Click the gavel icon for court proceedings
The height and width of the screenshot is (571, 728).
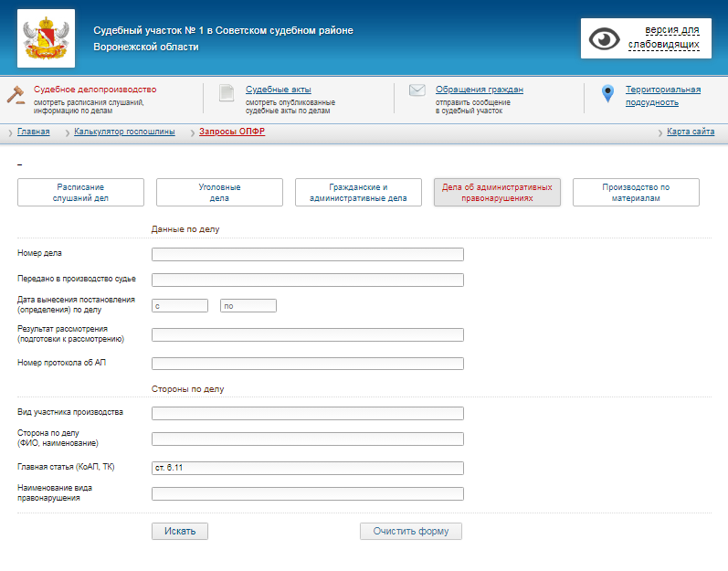click(x=16, y=95)
